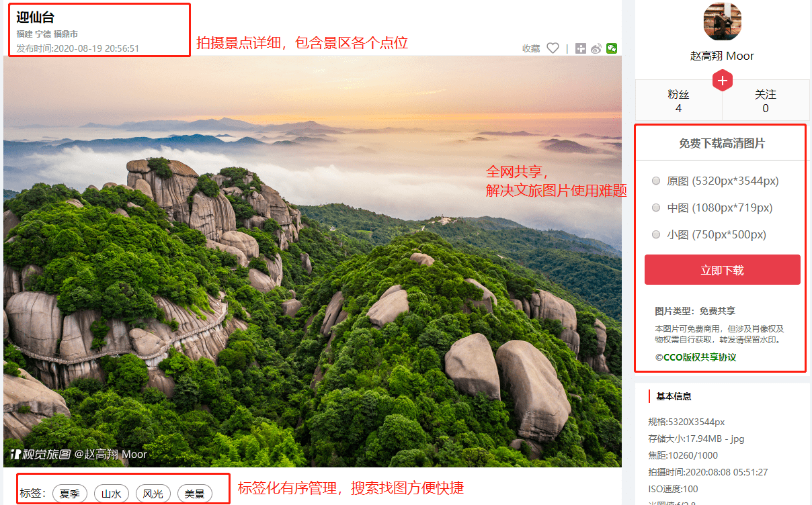Click the location text 福建 宁德 福鼎市
Viewport: 812px width, 505px height.
47,34
